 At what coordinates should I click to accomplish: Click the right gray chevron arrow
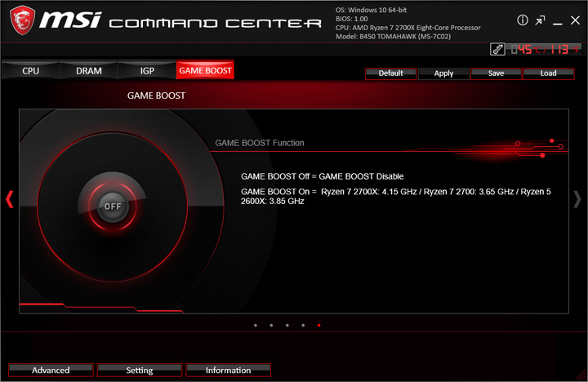point(577,199)
